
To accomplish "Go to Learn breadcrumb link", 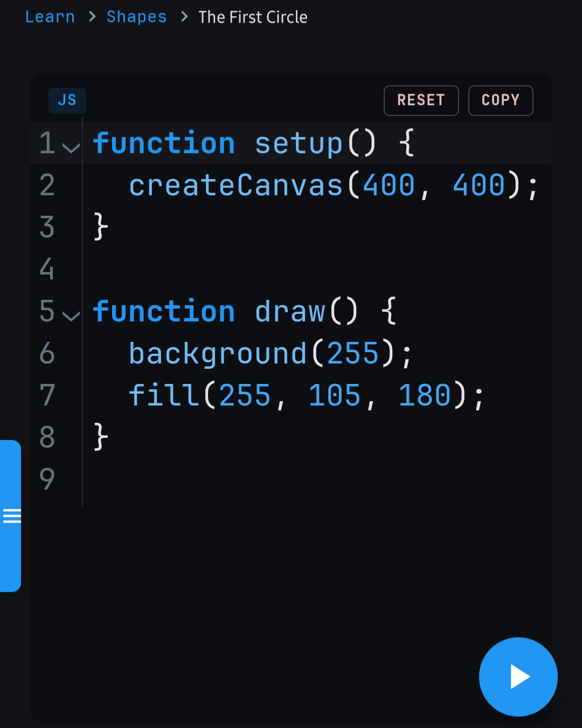I will 50,17.
